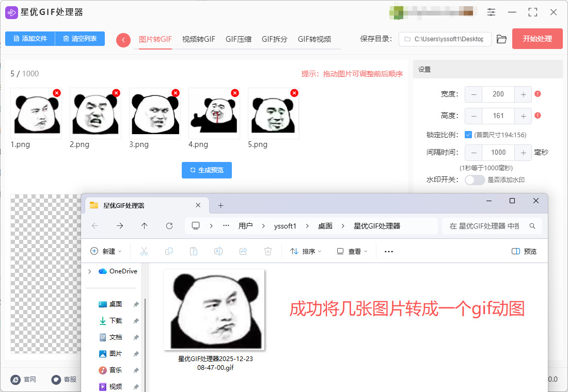Switch to the 图片转GIF tab
Screen dimensions: 568x392
[x=155, y=39]
